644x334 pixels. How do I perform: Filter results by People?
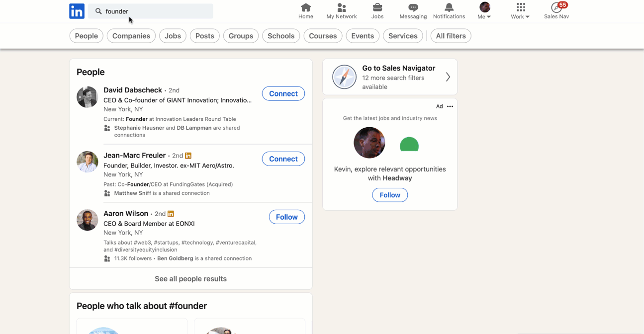(87, 36)
